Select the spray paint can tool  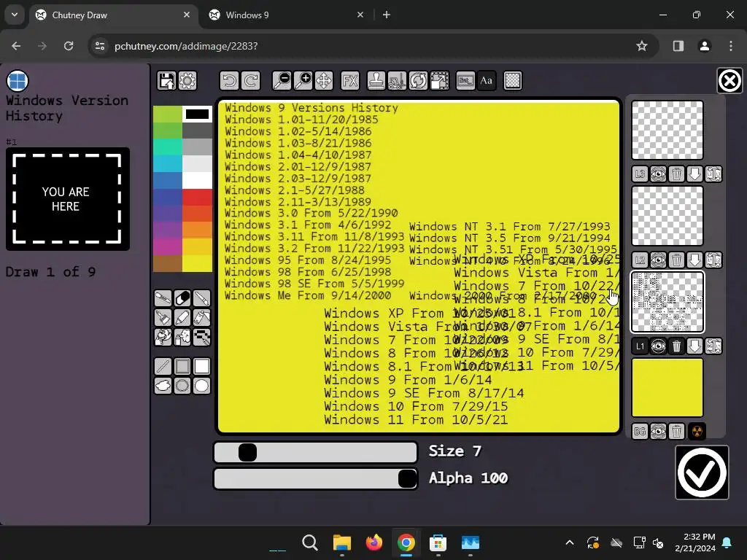(x=202, y=318)
